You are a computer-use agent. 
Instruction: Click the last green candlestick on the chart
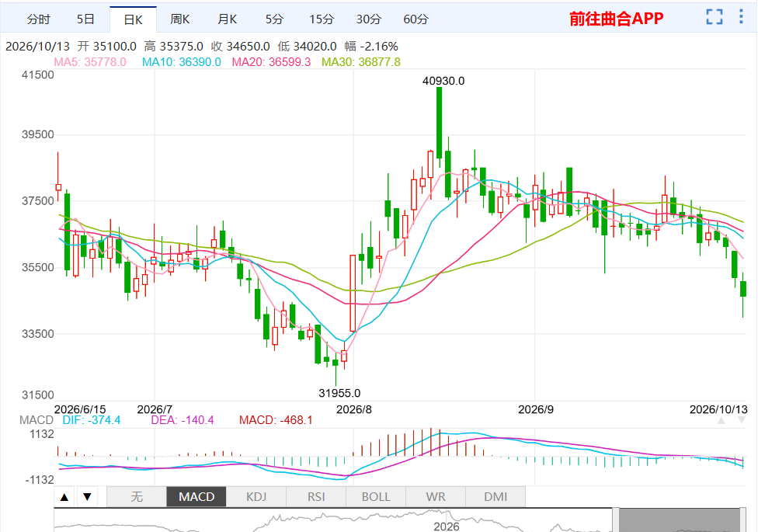743,289
